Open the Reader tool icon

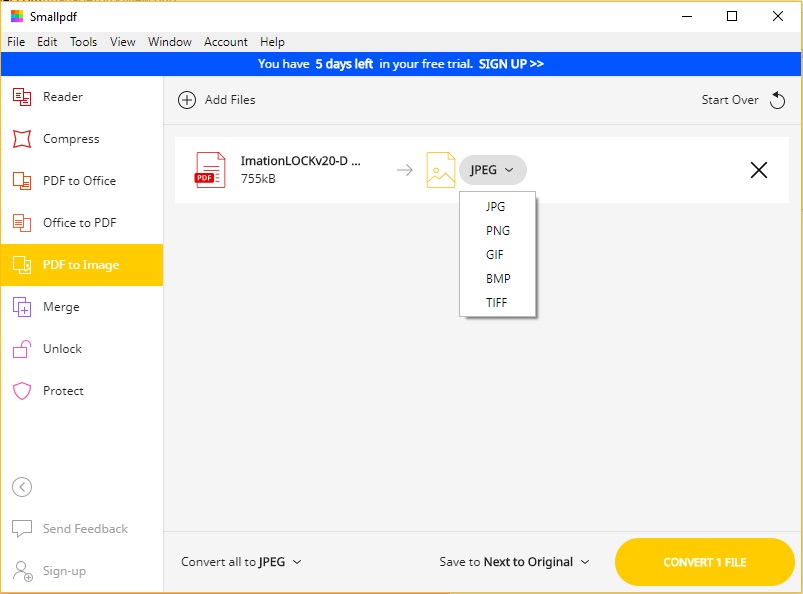tap(22, 97)
